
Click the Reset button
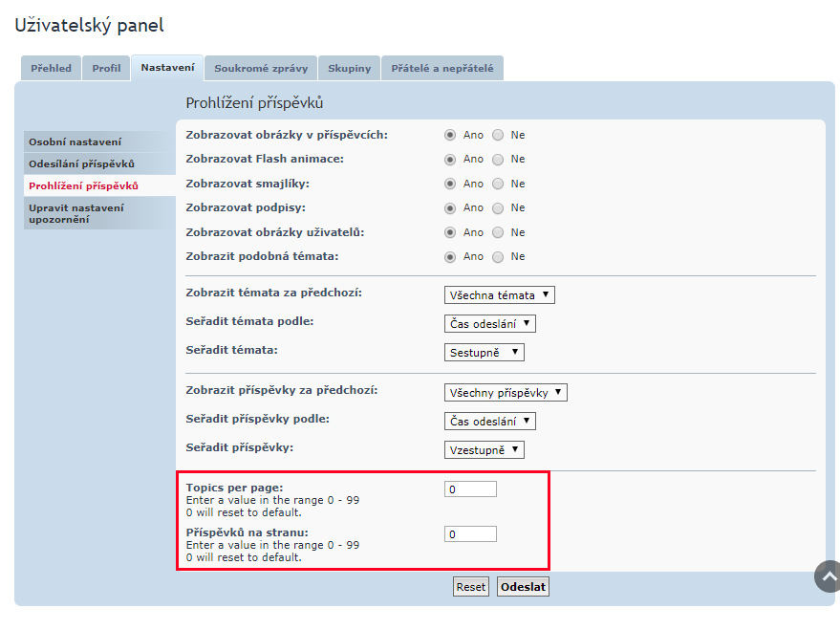pyautogui.click(x=471, y=587)
